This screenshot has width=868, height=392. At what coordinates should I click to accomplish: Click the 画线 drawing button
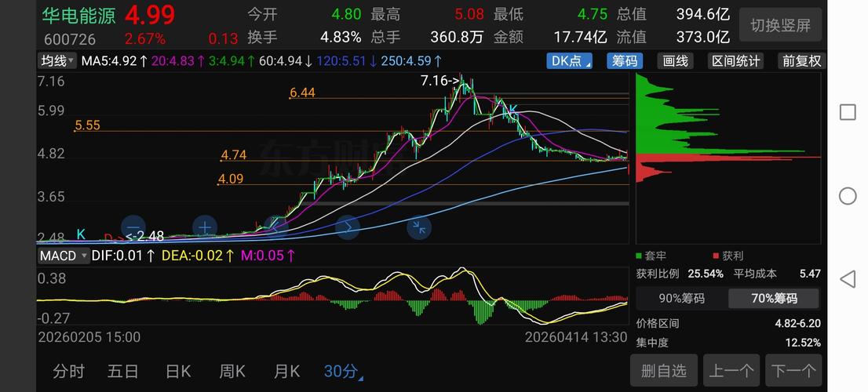[676, 61]
